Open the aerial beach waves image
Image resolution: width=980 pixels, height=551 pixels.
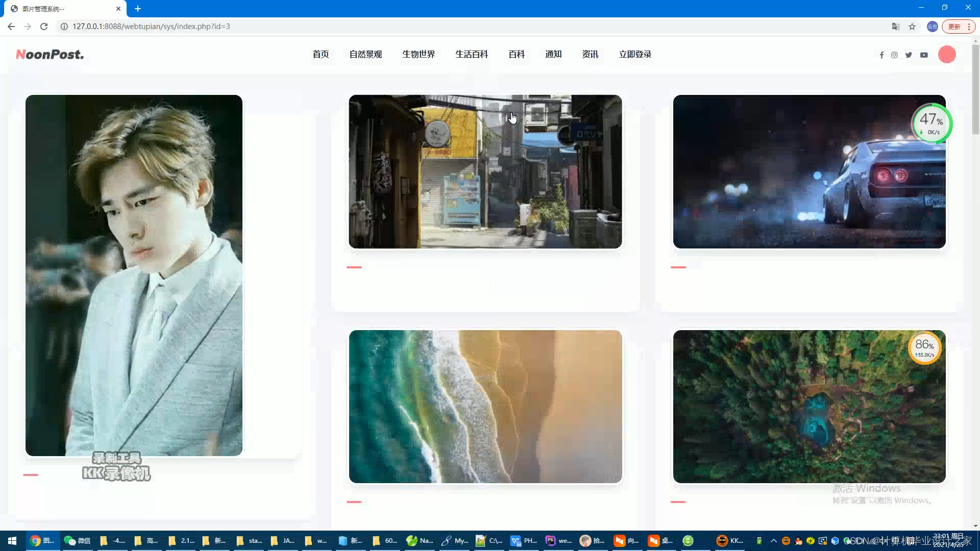pyautogui.click(x=485, y=406)
